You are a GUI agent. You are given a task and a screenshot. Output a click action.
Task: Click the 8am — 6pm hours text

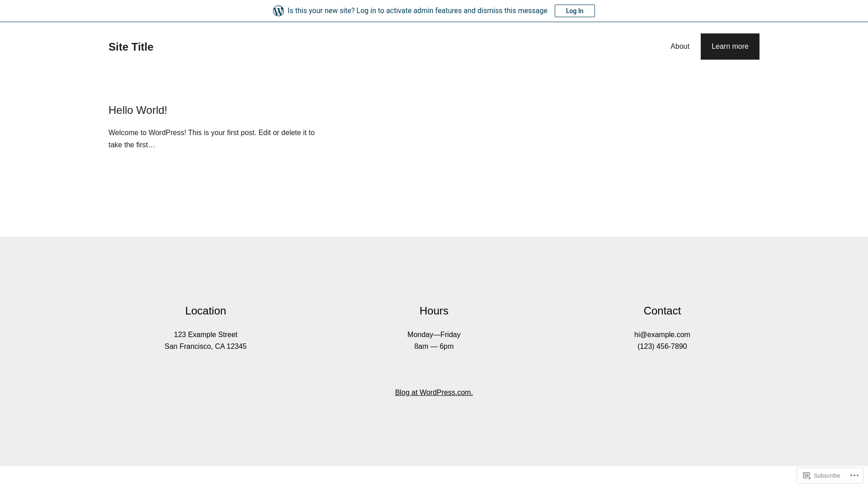pos(434,347)
